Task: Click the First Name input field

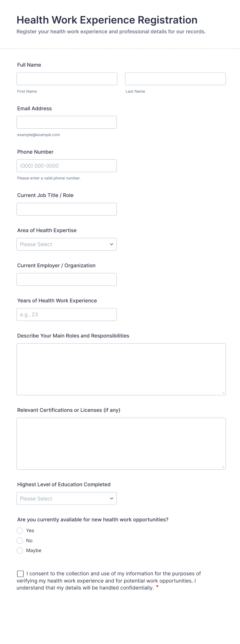Action: (x=67, y=79)
